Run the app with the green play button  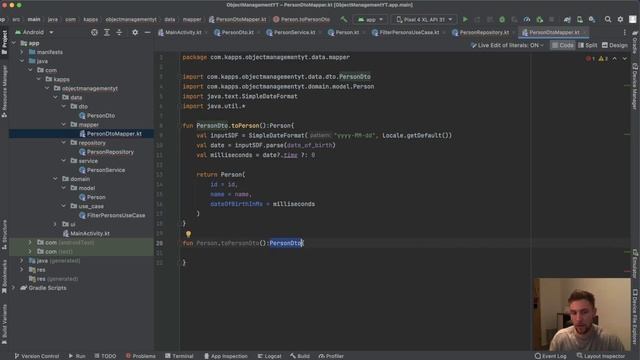point(465,19)
